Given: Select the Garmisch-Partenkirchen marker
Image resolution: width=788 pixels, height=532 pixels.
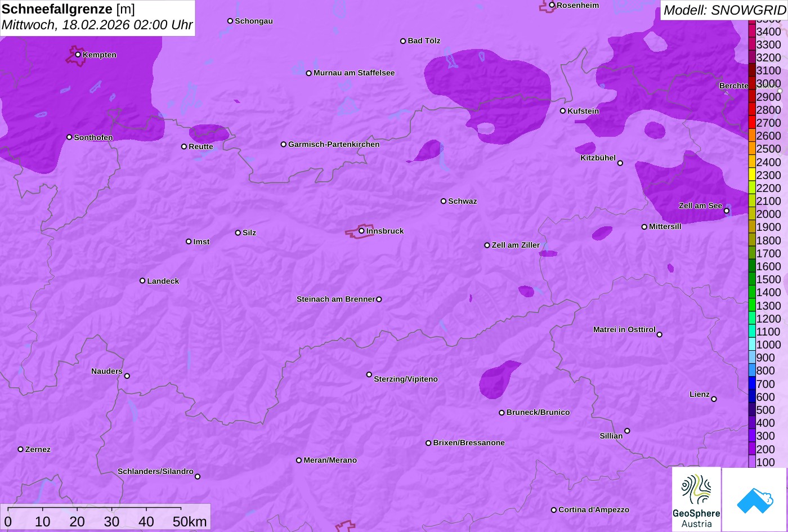Looking at the screenshot, I should [284, 144].
